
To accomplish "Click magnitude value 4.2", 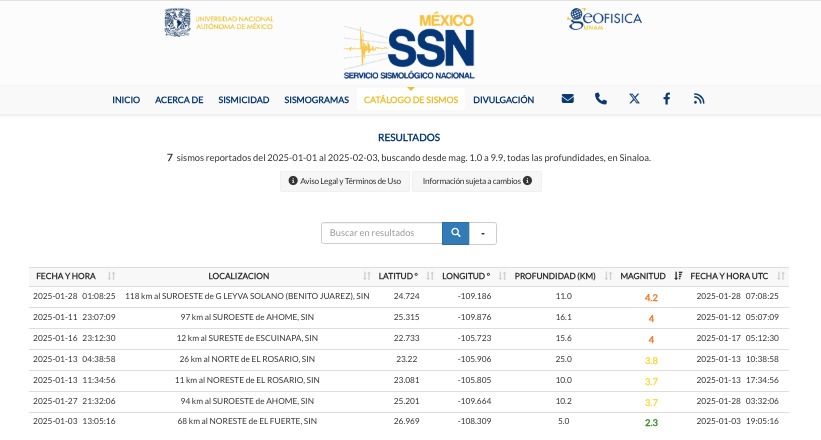I will (651, 298).
